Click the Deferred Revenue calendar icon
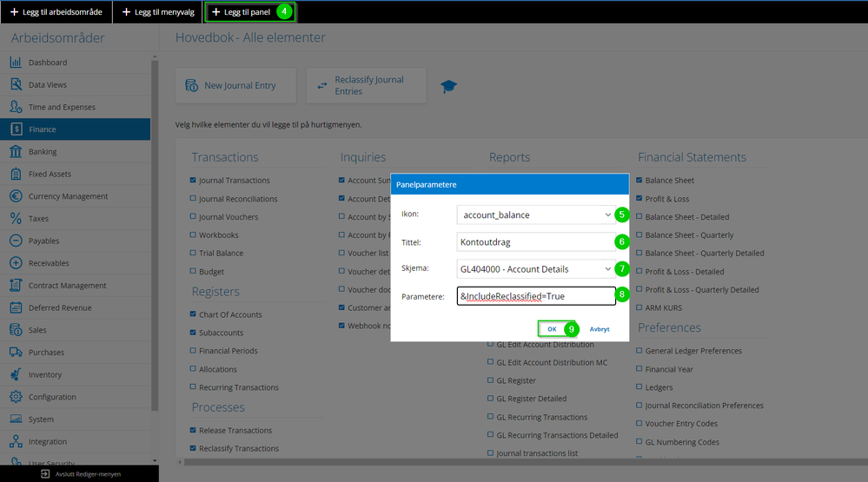Viewport: 868px width, 482px height. tap(16, 307)
